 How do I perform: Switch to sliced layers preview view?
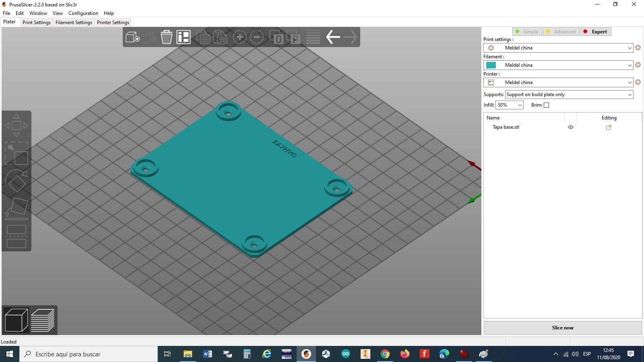(x=43, y=320)
